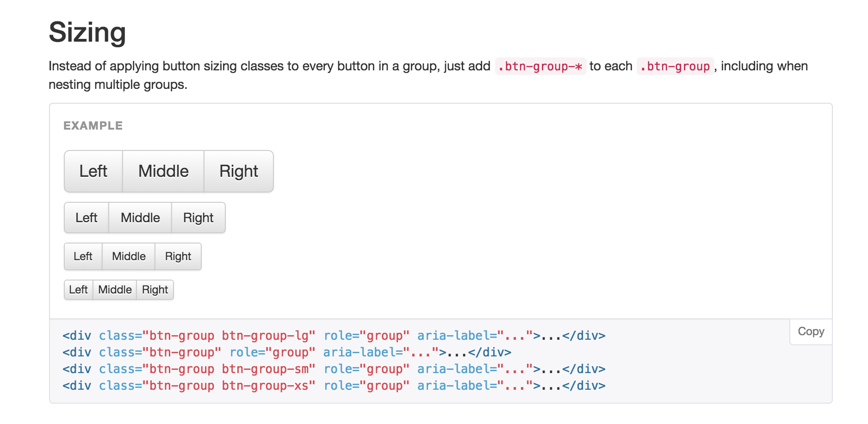Click the btn-group-sm code line
868x424 pixels.
click(334, 369)
